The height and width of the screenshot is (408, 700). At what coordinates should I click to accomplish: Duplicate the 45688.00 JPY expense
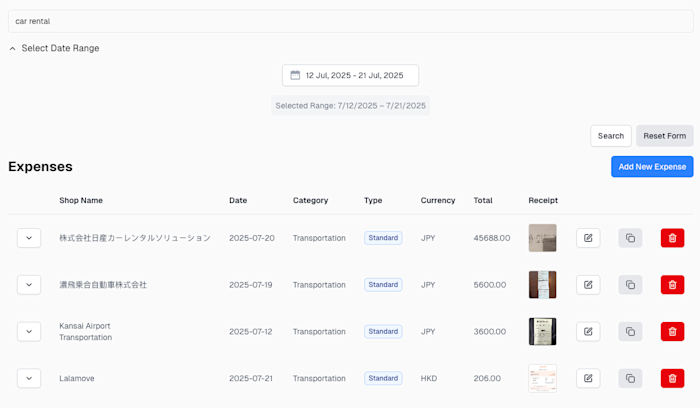630,238
